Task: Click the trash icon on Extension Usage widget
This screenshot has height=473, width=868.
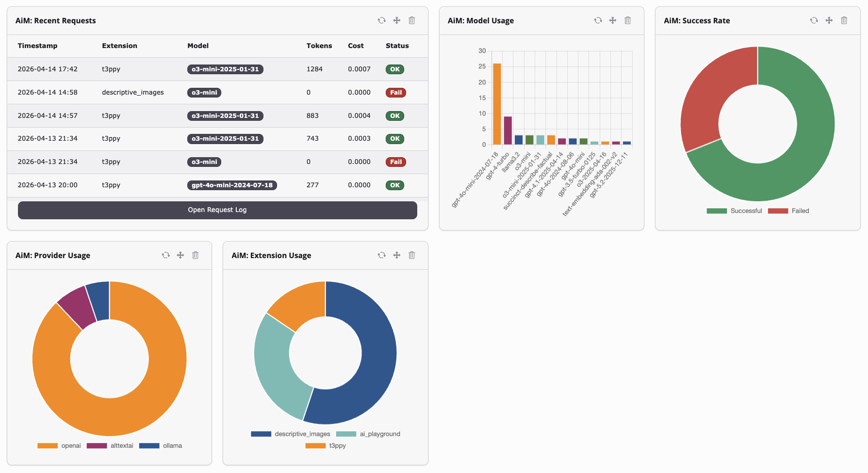Action: point(412,255)
